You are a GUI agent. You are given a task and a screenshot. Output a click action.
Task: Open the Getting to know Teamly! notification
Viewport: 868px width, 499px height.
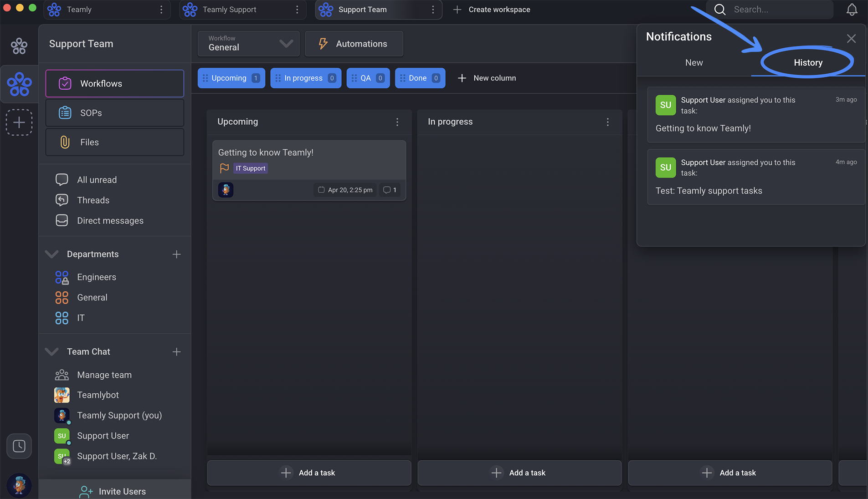point(756,114)
